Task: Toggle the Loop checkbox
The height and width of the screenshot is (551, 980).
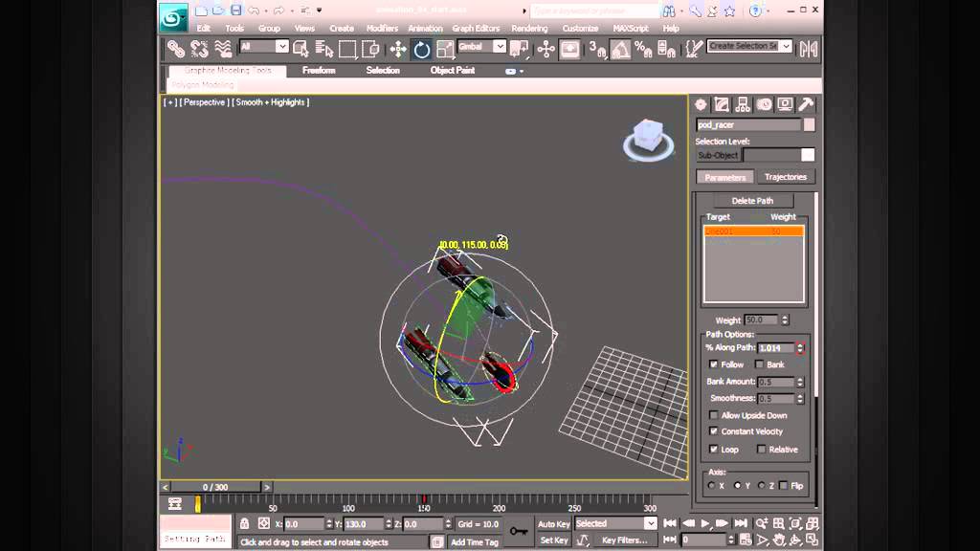Action: [713, 450]
